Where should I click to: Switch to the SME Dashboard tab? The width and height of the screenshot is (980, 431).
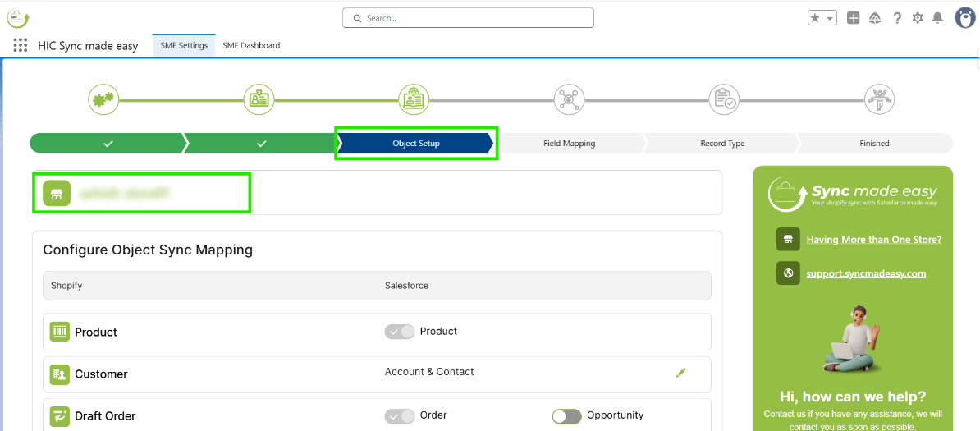(251, 46)
